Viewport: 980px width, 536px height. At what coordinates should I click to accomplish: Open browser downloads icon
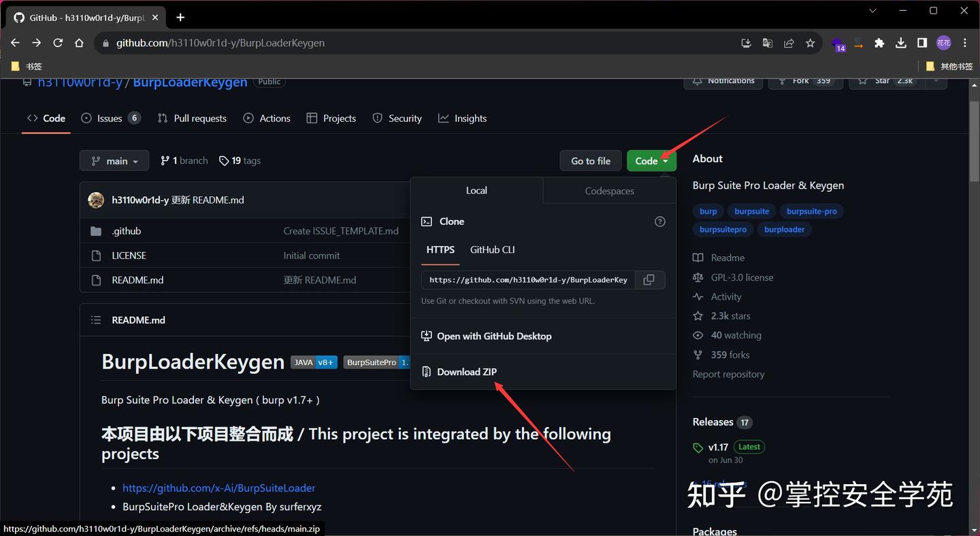coord(901,43)
